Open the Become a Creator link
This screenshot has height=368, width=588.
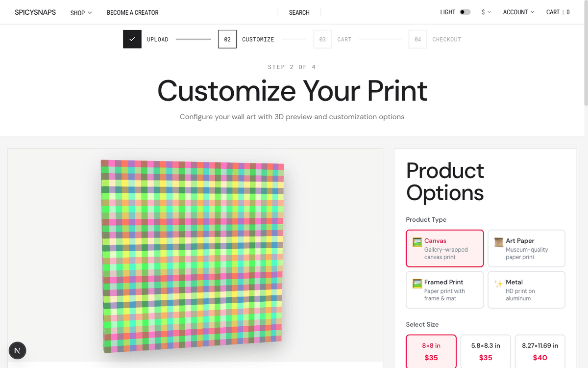tap(132, 13)
